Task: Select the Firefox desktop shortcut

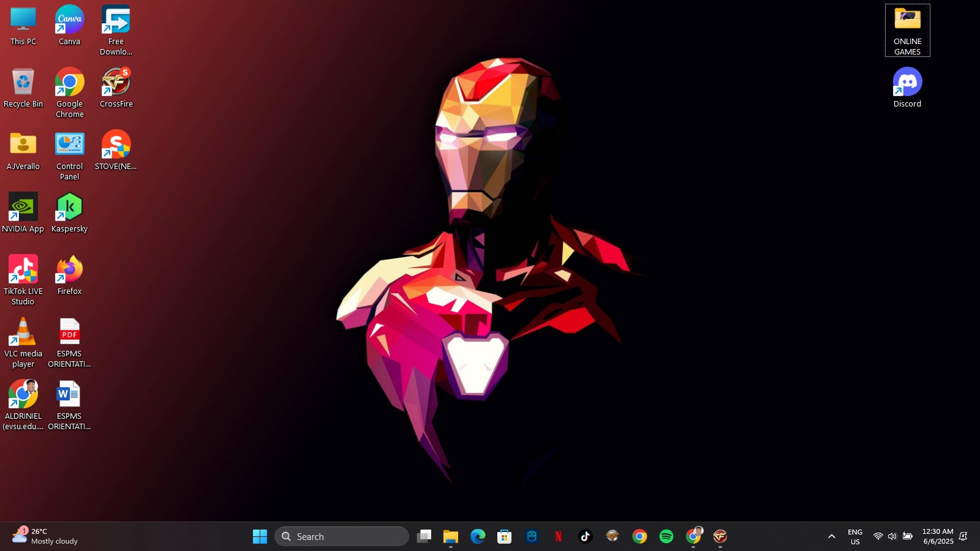Action: [x=69, y=276]
